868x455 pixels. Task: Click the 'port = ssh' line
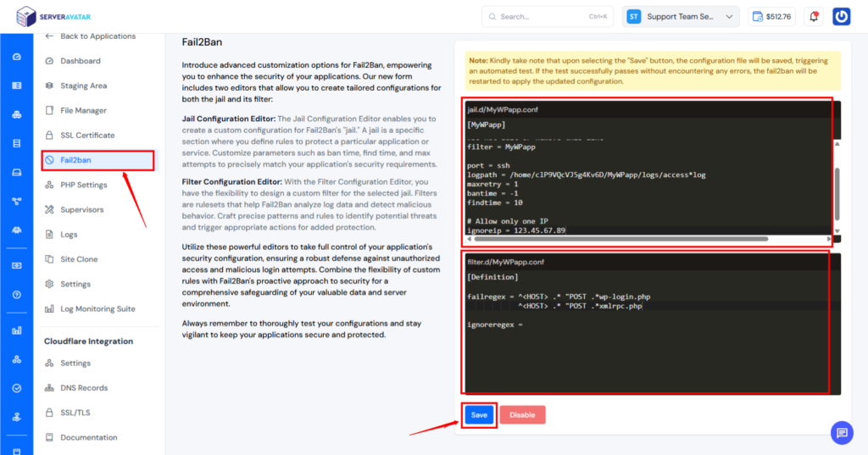click(488, 165)
